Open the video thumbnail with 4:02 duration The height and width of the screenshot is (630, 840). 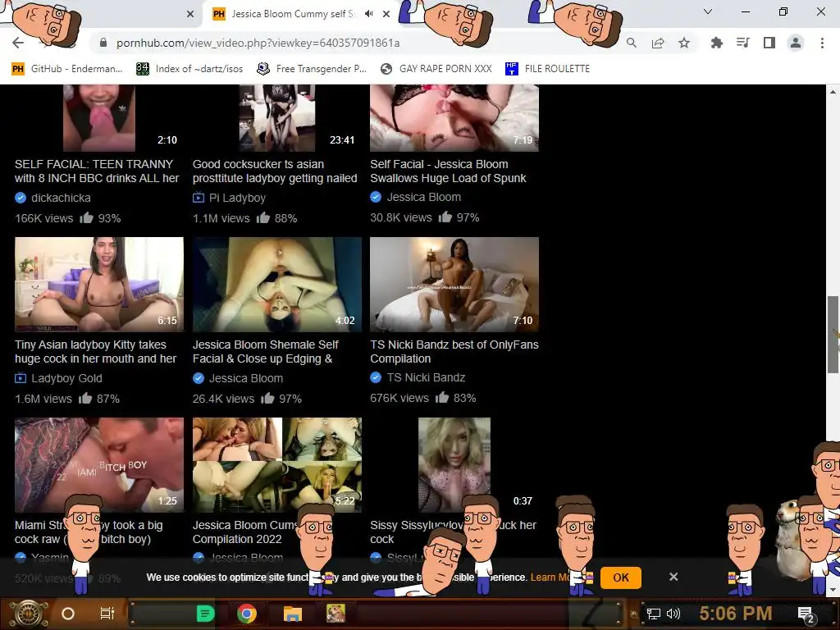coord(277,285)
